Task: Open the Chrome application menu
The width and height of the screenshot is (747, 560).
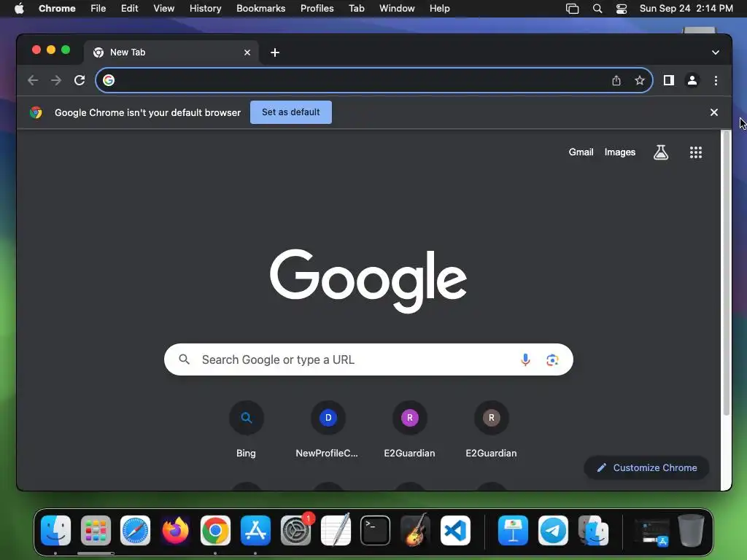Action: 57,9
